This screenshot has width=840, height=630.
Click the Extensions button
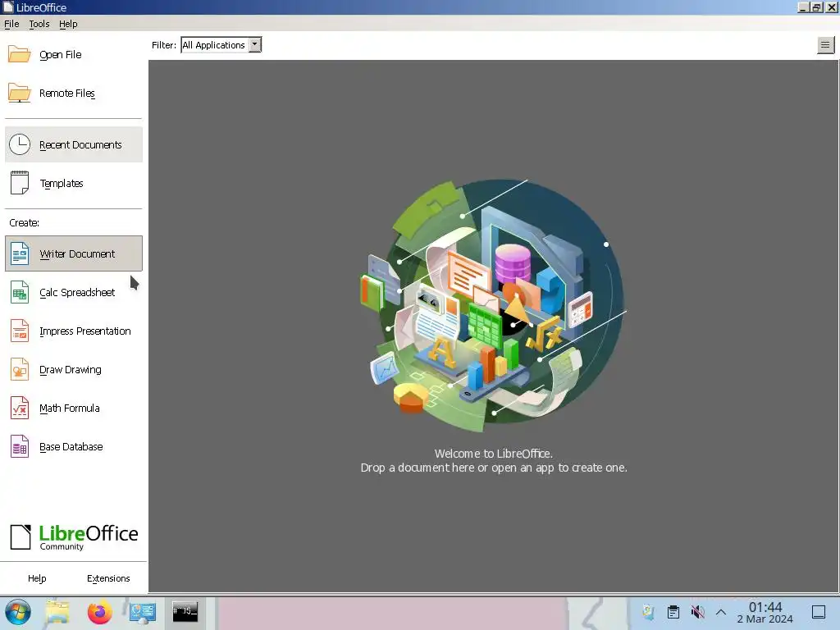click(108, 578)
